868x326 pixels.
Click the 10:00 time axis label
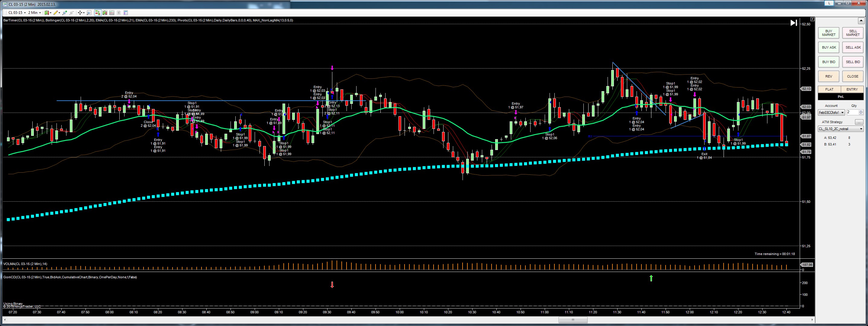(399, 312)
